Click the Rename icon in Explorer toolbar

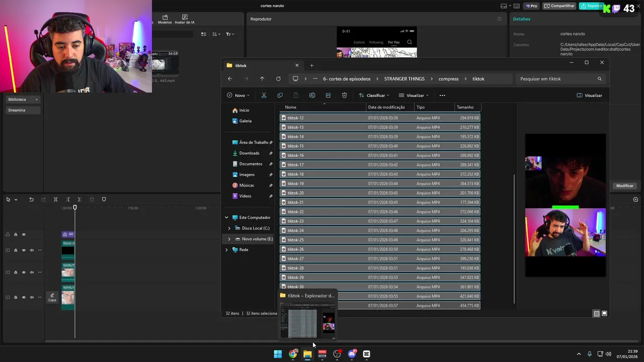click(x=312, y=95)
